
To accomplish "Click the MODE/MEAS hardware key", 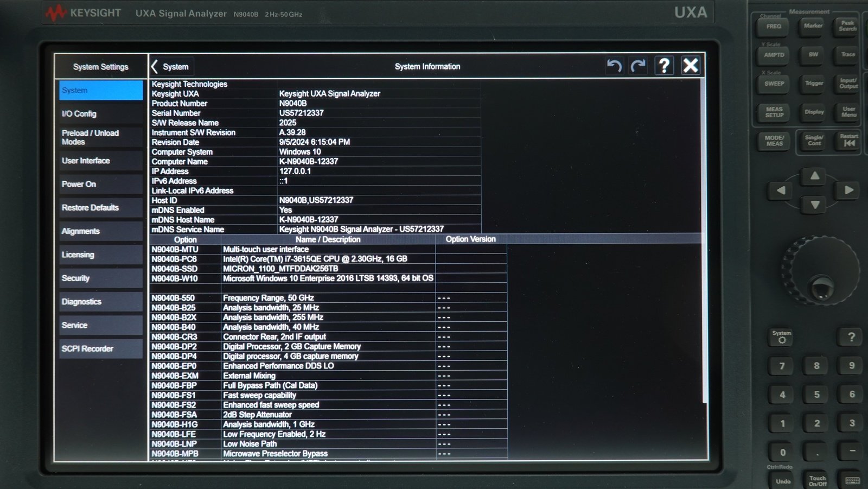I will 774,141.
